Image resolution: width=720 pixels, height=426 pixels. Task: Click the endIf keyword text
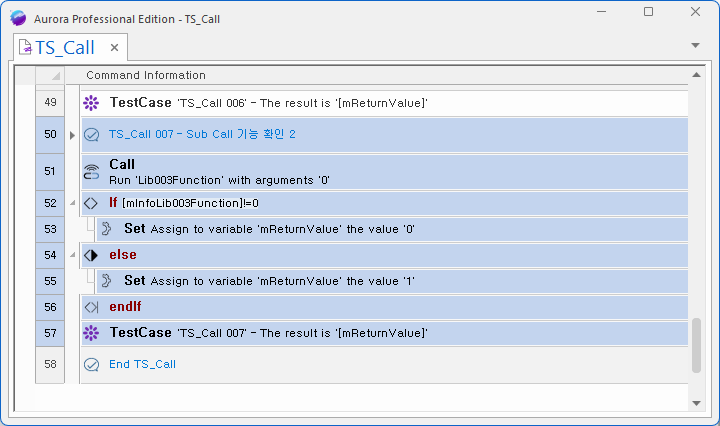point(125,307)
